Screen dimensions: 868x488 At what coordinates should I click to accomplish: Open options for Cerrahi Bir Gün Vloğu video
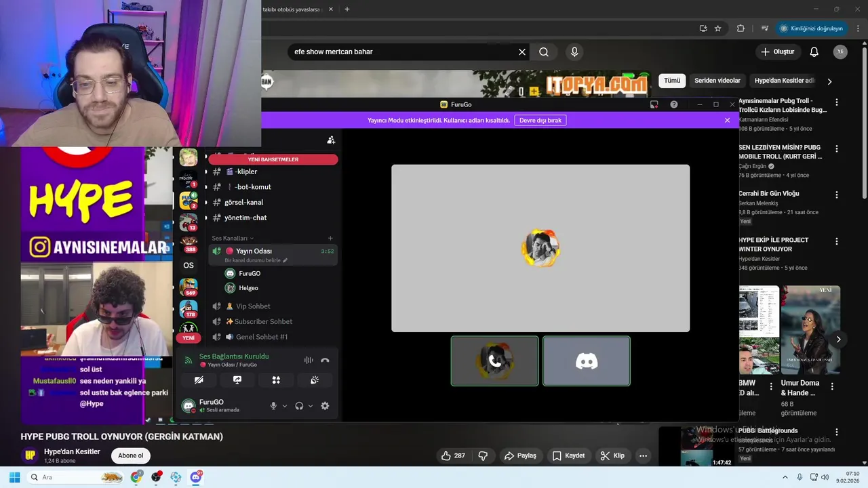tap(837, 195)
